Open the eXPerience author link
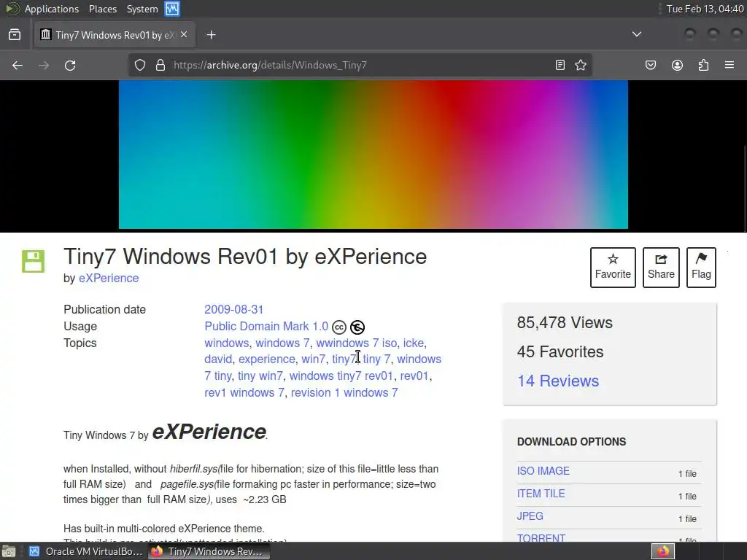The image size is (747, 560). tap(109, 278)
